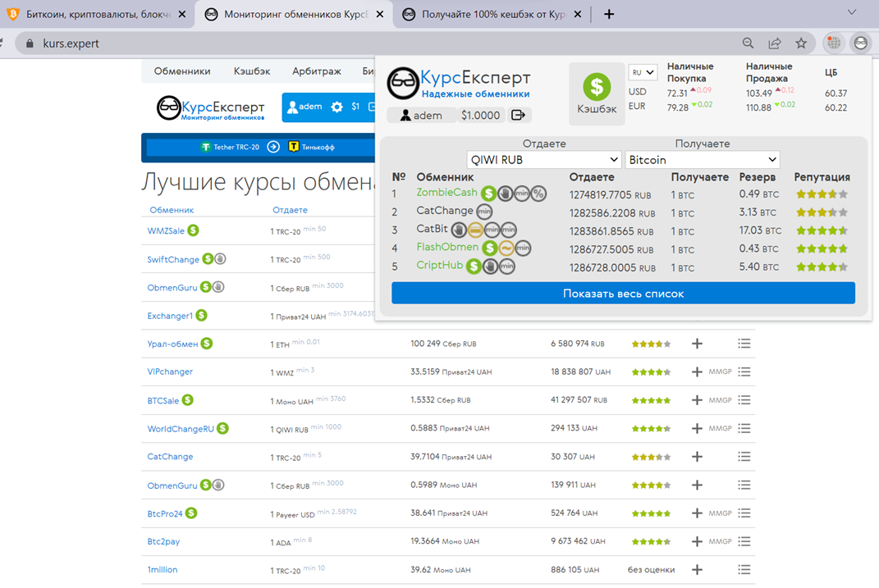Viewport: 879px width, 588px height.
Task: Click the zoom magnifier icon in the address bar
Action: tap(748, 43)
